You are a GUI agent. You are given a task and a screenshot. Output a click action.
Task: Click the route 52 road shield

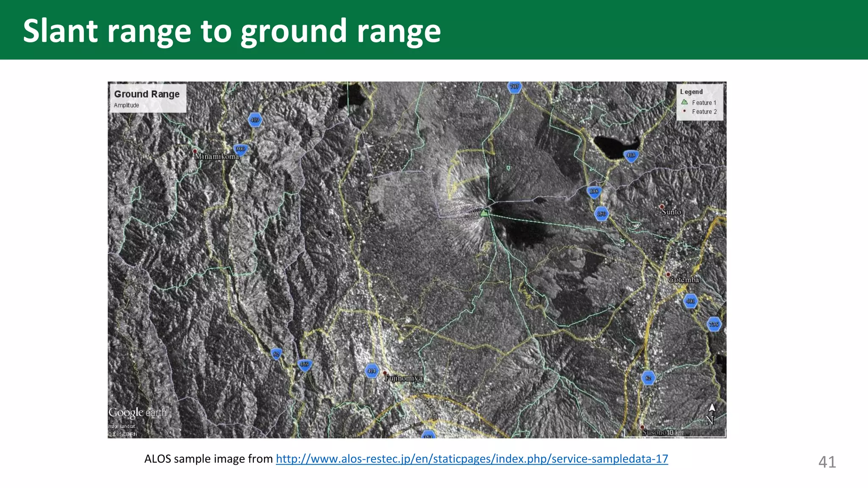pyautogui.click(x=276, y=354)
